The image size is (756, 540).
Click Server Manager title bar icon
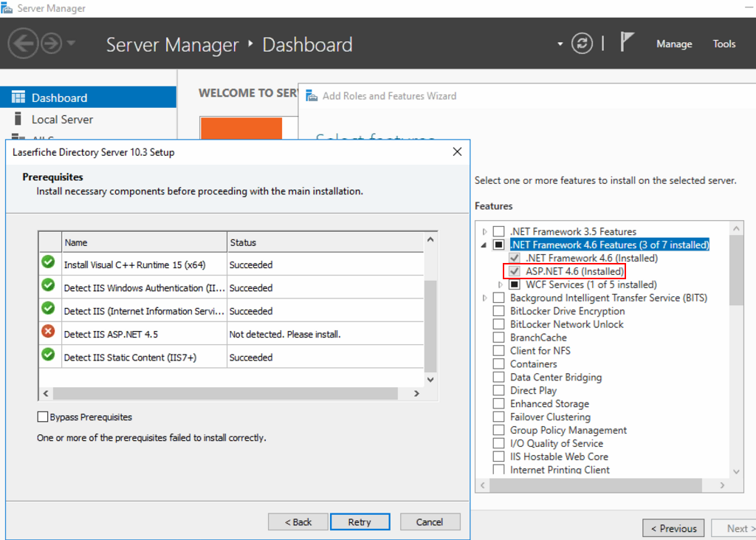click(x=7, y=7)
